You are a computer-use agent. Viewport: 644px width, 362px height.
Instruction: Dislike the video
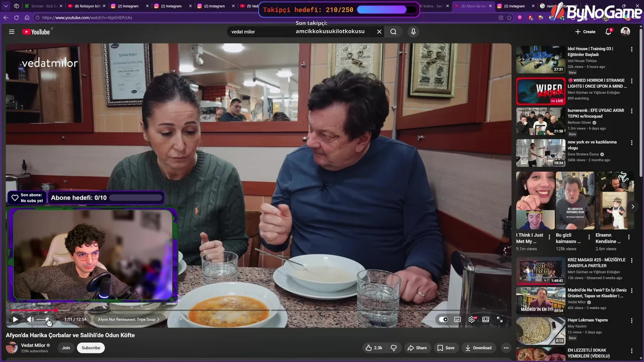pos(394,348)
